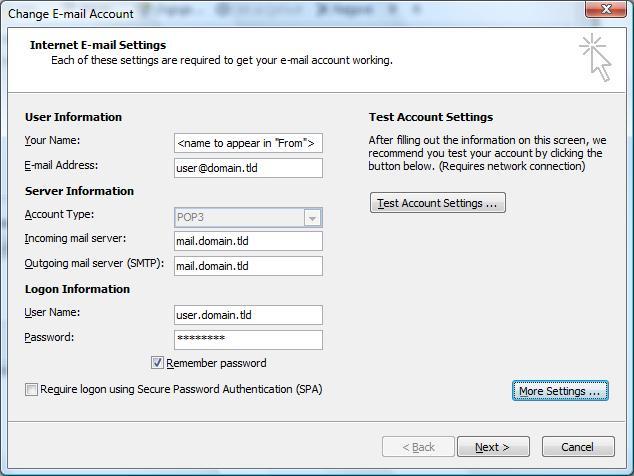Cancel the e-mail account changes
634x476 pixels.
click(578, 447)
